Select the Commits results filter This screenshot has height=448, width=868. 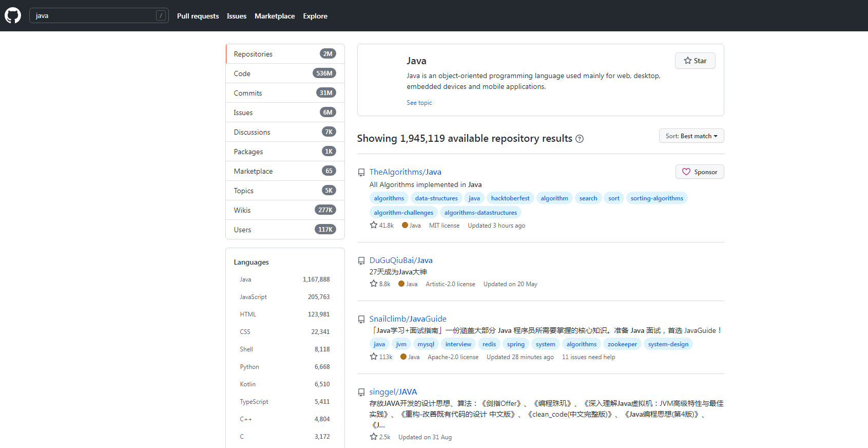click(285, 93)
